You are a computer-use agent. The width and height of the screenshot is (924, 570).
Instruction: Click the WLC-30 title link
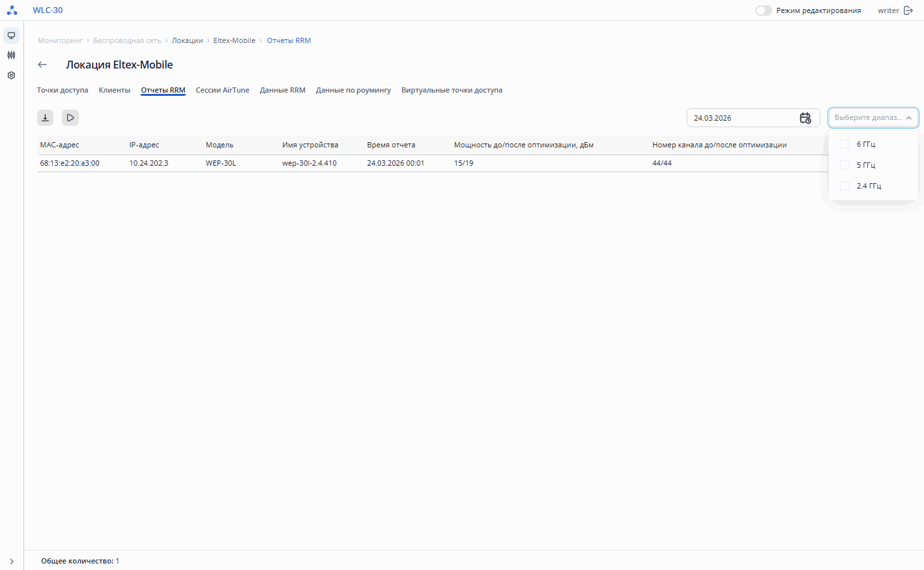click(x=48, y=10)
